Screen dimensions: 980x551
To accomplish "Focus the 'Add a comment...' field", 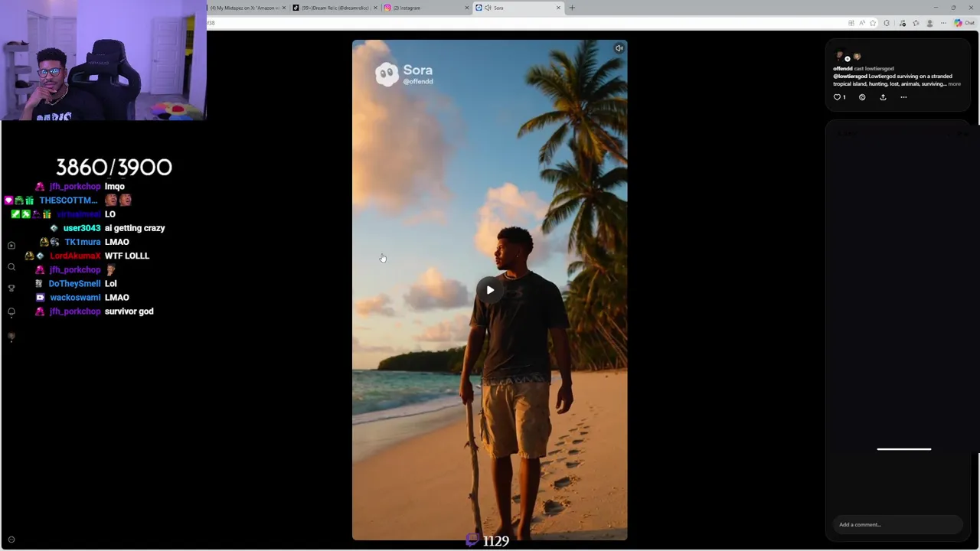I will (897, 525).
